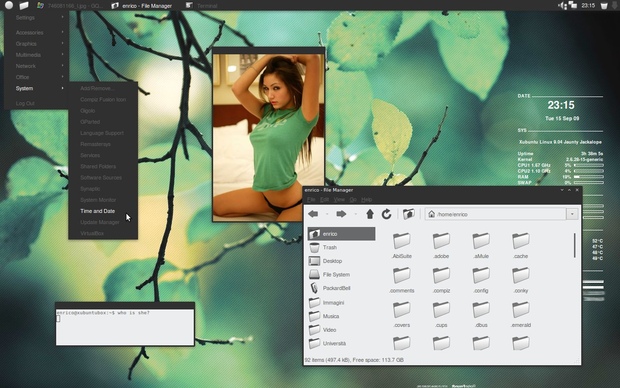This screenshot has width=620, height=388.
Task: Expand the location path dropdown
Action: pos(572,214)
